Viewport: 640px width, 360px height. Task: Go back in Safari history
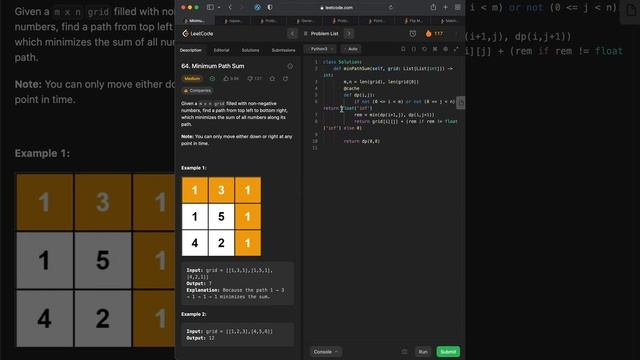point(230,7)
